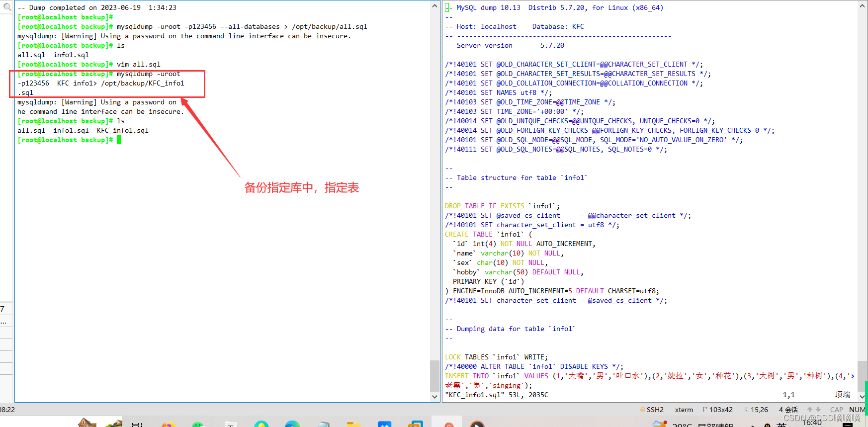The image size is (868, 427).
Task: Click the 'MySQL dump 10.13' header line
Action: (554, 7)
